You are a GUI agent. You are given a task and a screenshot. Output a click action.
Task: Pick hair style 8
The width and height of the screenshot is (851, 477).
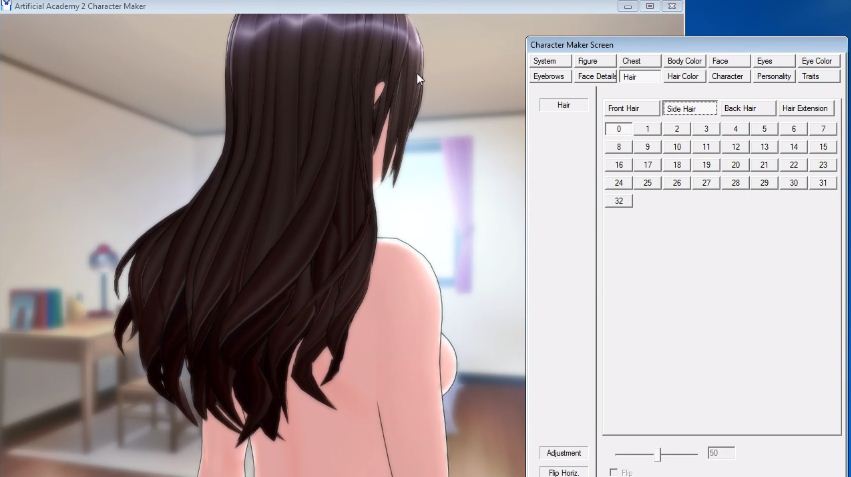[619, 147]
